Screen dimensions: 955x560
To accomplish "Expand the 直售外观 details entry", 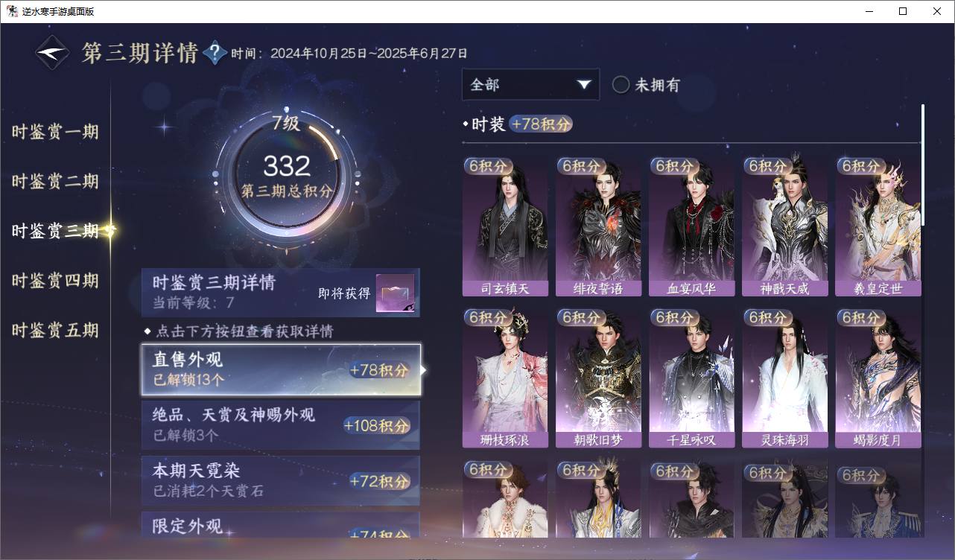I will tap(281, 369).
